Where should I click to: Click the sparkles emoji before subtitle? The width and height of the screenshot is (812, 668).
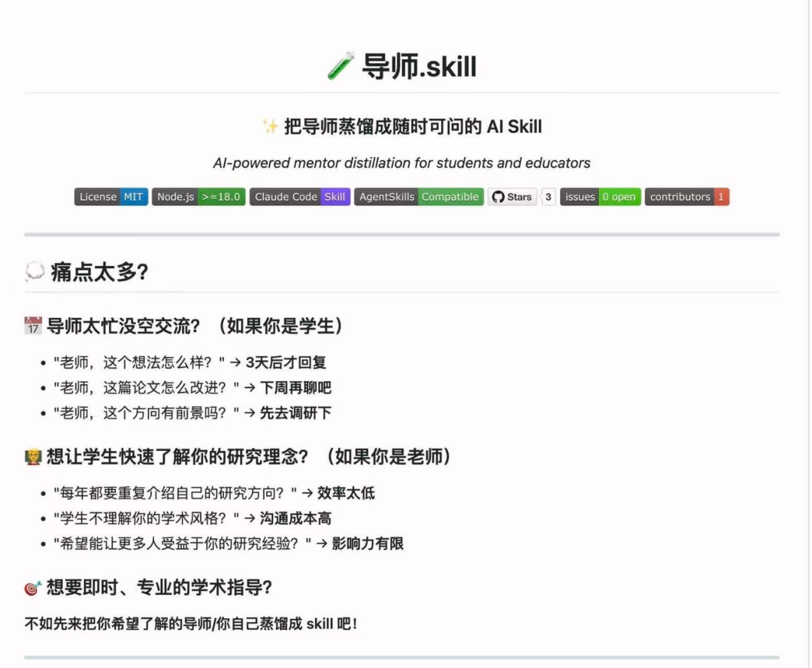click(x=270, y=126)
